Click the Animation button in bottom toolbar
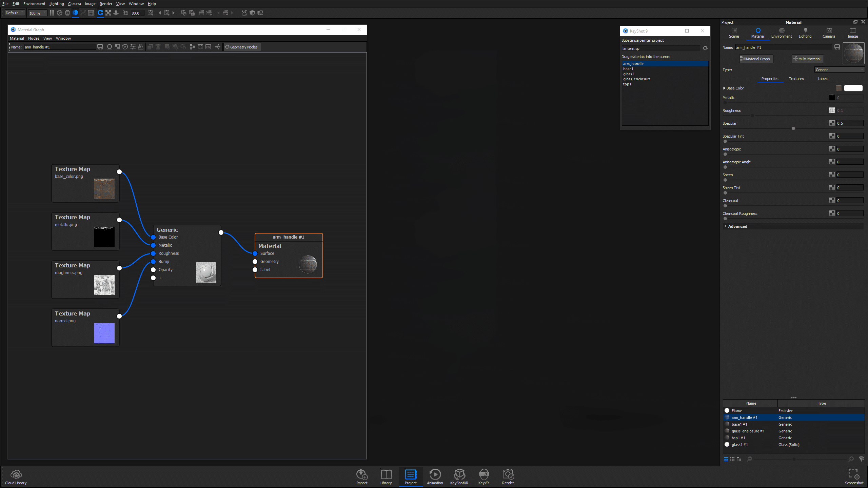Screen dimensions: 868x488 click(x=435, y=477)
